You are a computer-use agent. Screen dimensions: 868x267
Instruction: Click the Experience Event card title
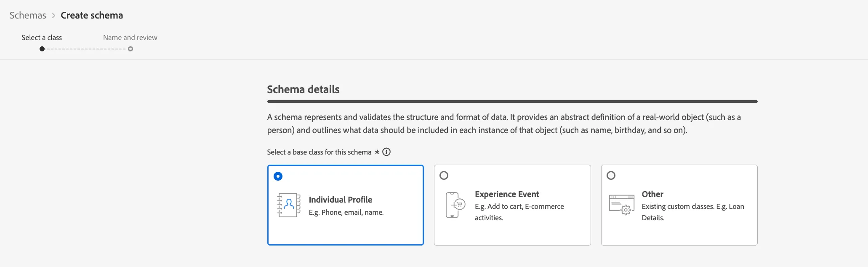pyautogui.click(x=507, y=194)
